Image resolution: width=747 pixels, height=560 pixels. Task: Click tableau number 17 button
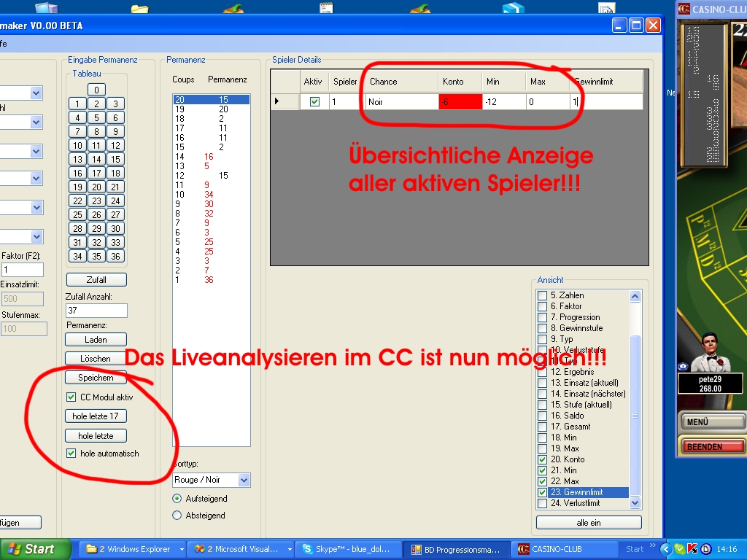[96, 173]
